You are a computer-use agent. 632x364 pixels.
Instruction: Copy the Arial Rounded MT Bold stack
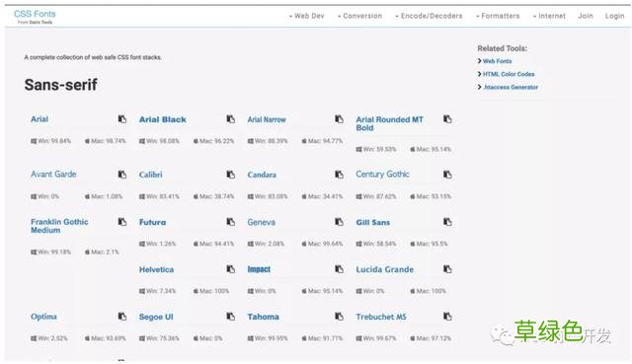click(x=447, y=119)
